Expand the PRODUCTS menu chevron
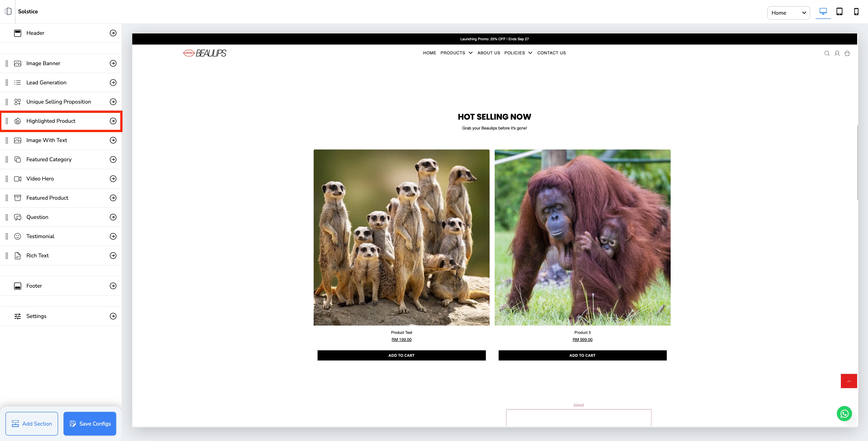The height and width of the screenshot is (441, 868). coord(470,53)
